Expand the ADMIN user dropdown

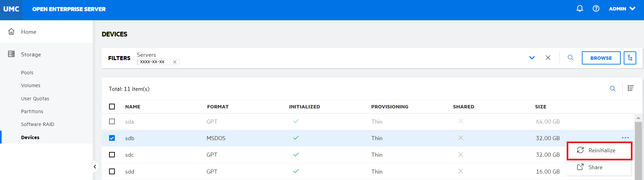[622, 9]
